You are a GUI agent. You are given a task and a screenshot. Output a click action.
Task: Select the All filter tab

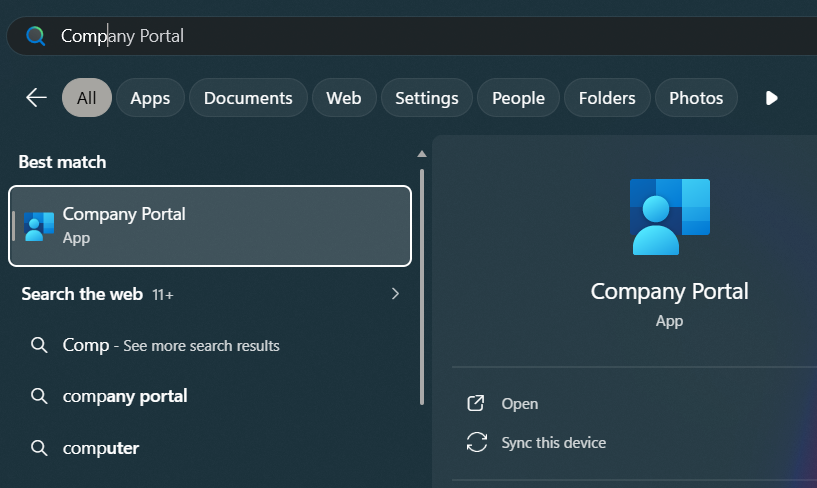coord(86,98)
